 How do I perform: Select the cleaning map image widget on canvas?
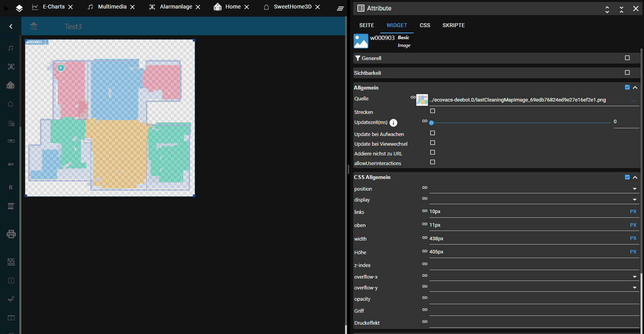coord(110,118)
